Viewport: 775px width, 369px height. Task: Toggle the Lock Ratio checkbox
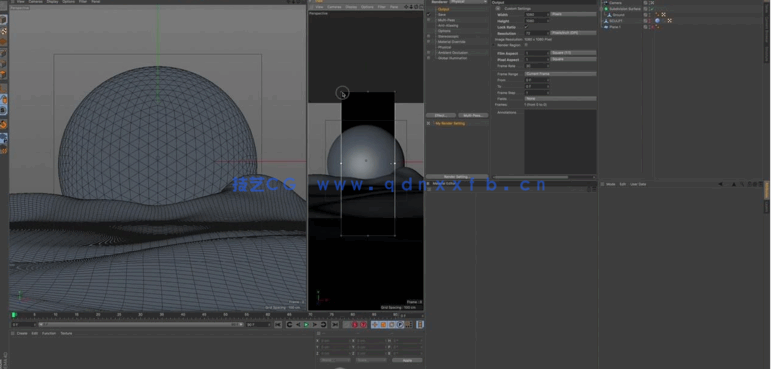(x=526, y=27)
